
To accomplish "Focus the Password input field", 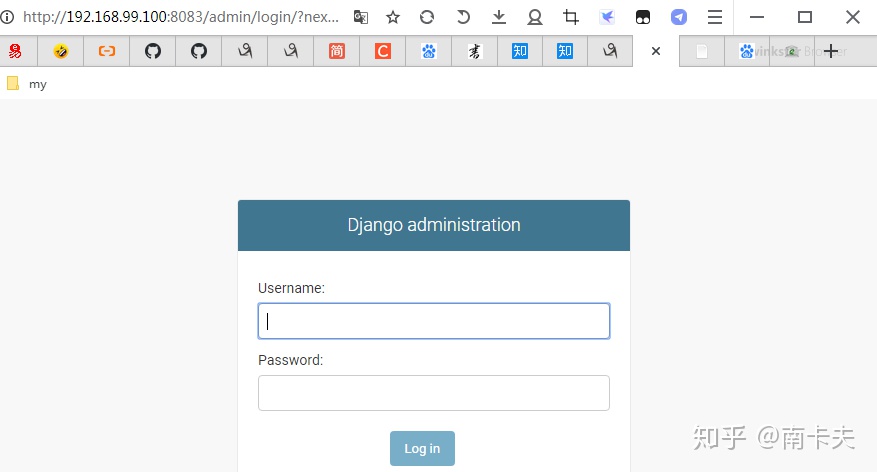I will 433,393.
